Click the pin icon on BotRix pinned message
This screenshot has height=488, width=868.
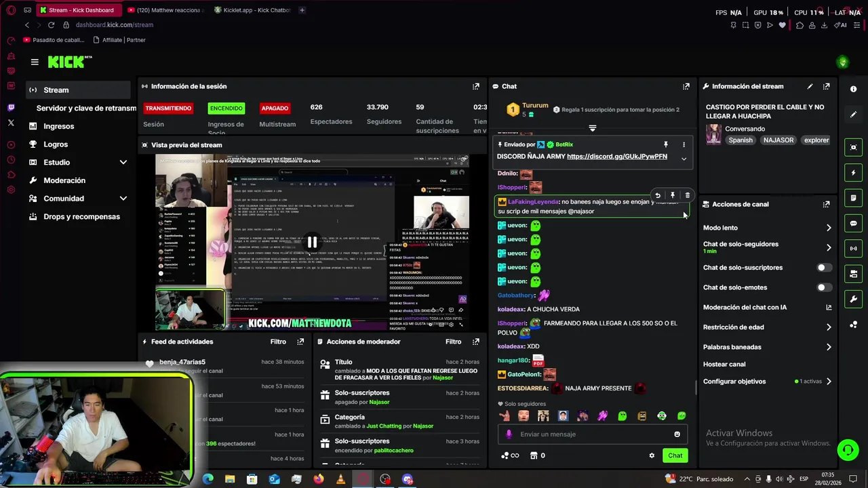(x=666, y=144)
